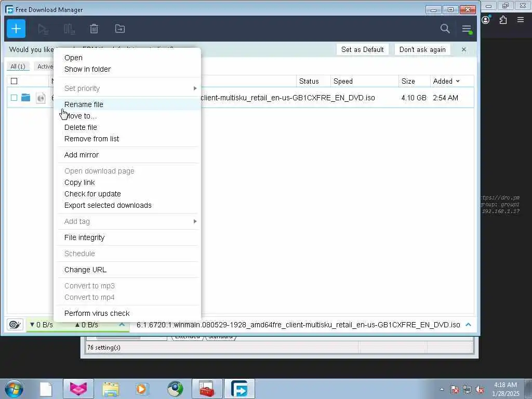
Task: Open the blank document taskbar icon
Action: click(x=46, y=389)
